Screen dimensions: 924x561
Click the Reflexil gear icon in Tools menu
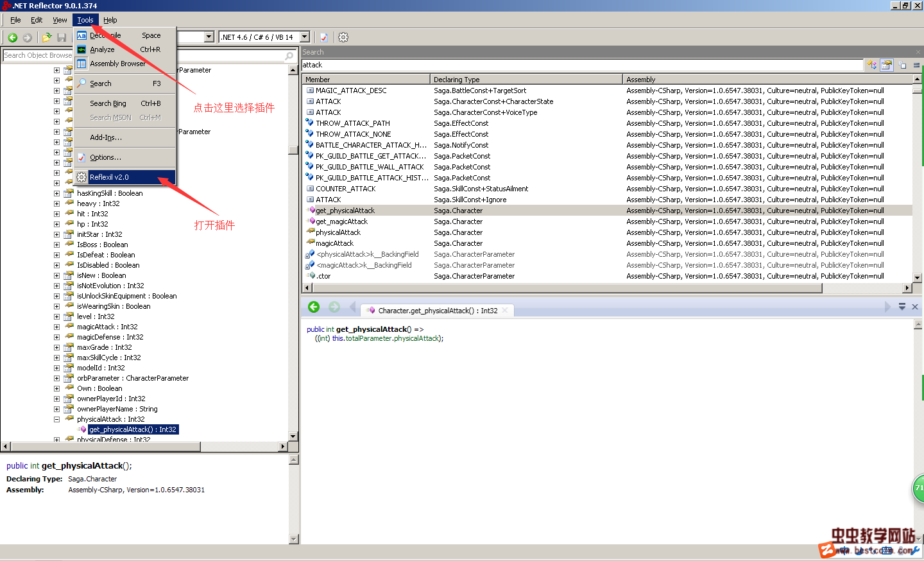click(81, 177)
